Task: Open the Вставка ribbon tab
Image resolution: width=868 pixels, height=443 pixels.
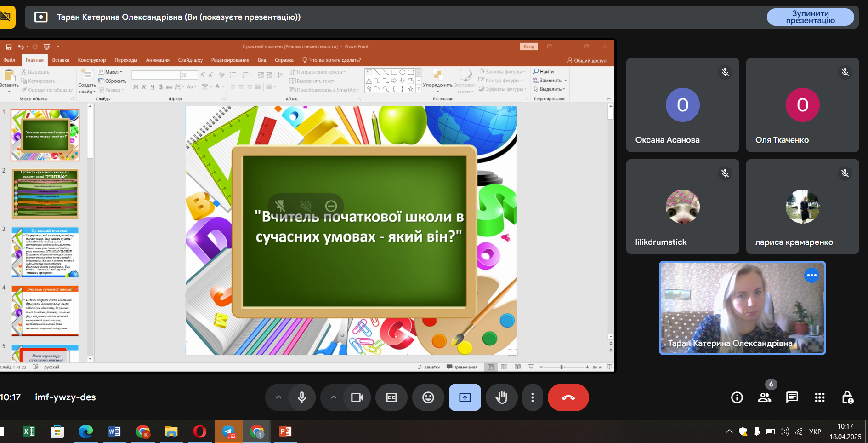Action: (61, 60)
